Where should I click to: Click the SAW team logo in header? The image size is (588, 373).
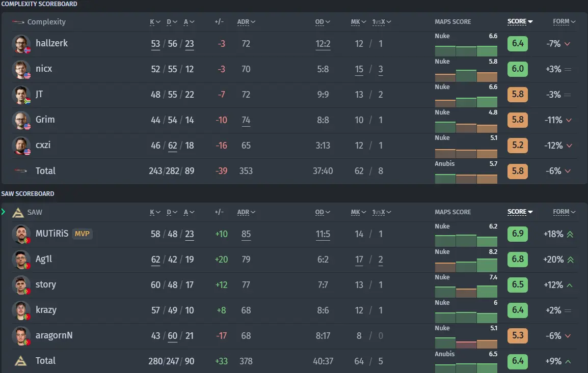[x=18, y=212]
